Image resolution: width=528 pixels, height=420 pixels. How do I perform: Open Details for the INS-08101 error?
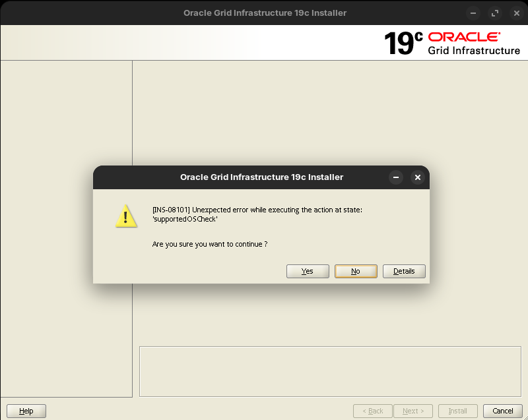tap(404, 271)
